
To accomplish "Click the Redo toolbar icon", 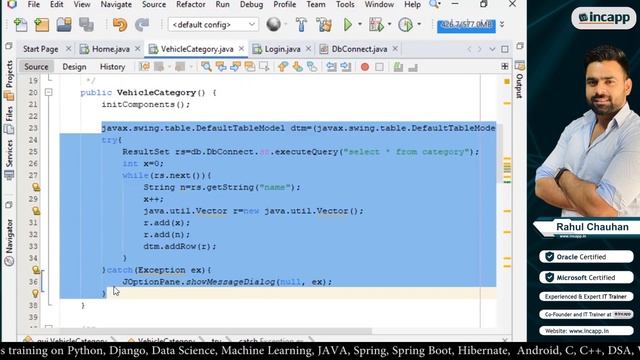I will point(142,24).
